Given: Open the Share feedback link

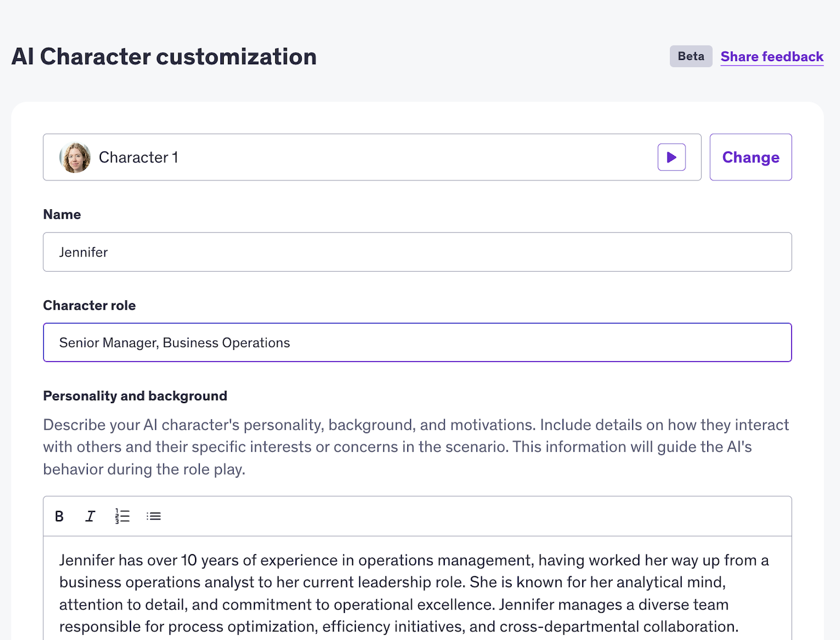Looking at the screenshot, I should pyautogui.click(x=771, y=57).
